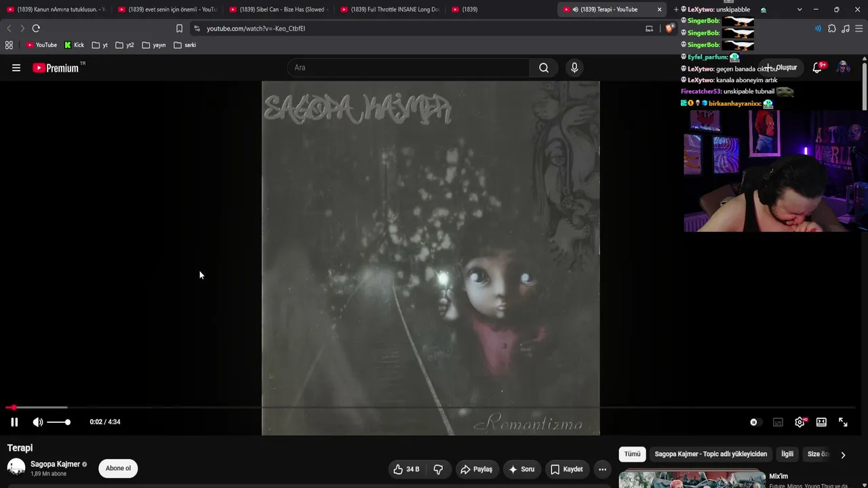Open the tab search dropdown arrow
Screen dimensions: 868x488
[800, 9]
